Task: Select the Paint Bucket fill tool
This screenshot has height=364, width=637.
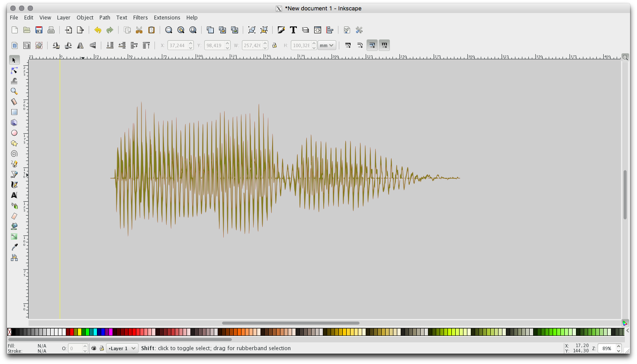Action: tap(14, 226)
